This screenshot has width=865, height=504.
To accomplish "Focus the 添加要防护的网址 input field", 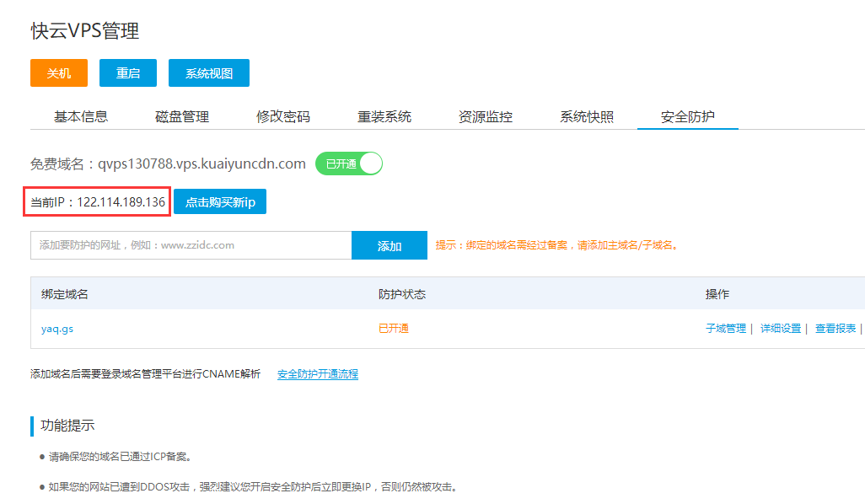I will [191, 245].
